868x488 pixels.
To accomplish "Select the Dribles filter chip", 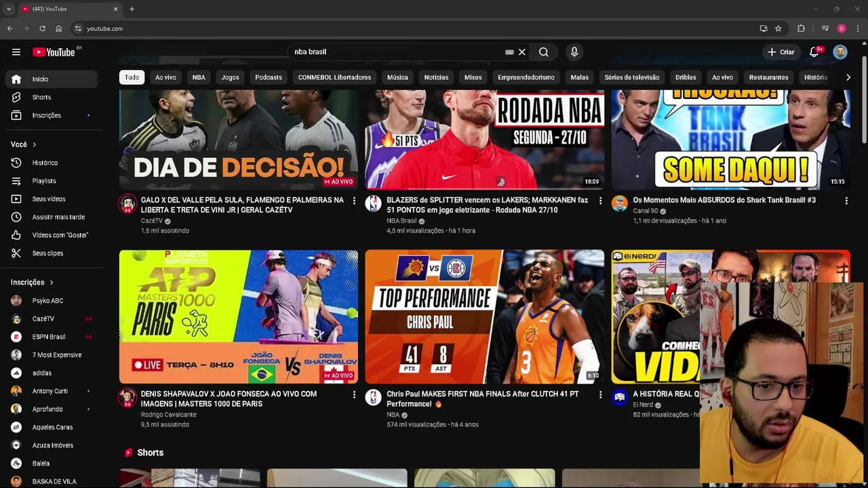I will click(686, 77).
